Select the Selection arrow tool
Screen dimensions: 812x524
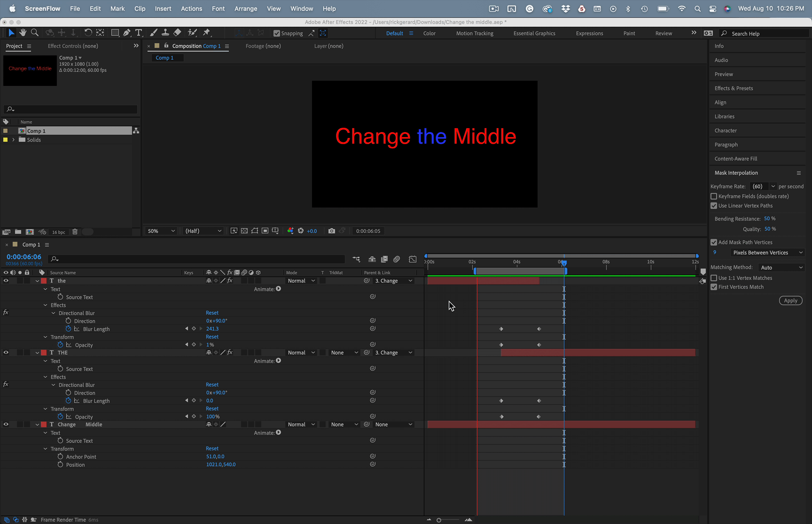11,33
